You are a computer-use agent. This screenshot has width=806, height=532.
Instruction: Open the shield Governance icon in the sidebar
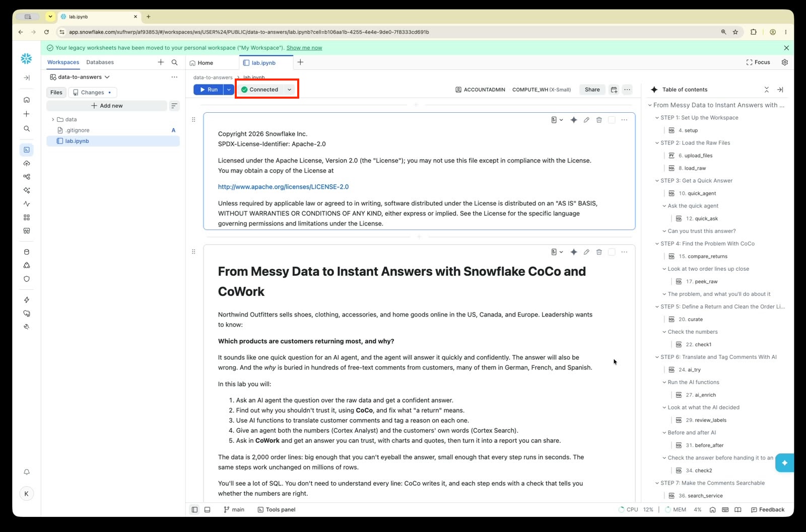coord(27,279)
